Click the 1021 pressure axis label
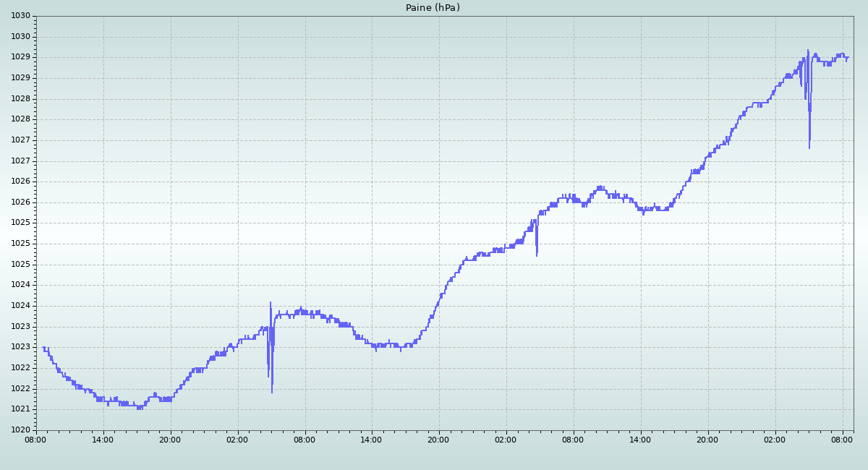 20,409
